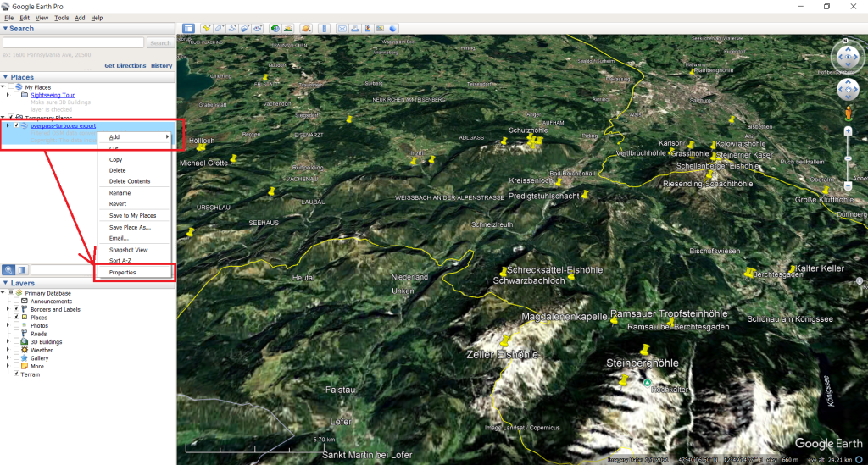Click the zoom in plus button
Viewport: 868px width, 465px height.
pyautogui.click(x=848, y=131)
